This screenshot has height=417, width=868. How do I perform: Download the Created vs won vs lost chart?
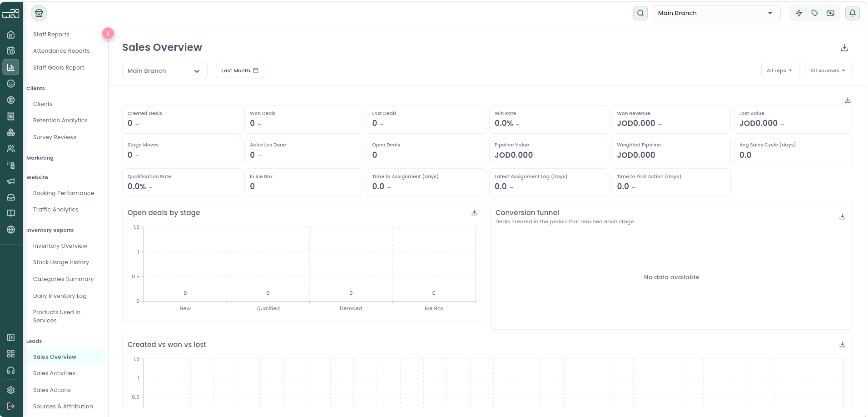click(842, 344)
